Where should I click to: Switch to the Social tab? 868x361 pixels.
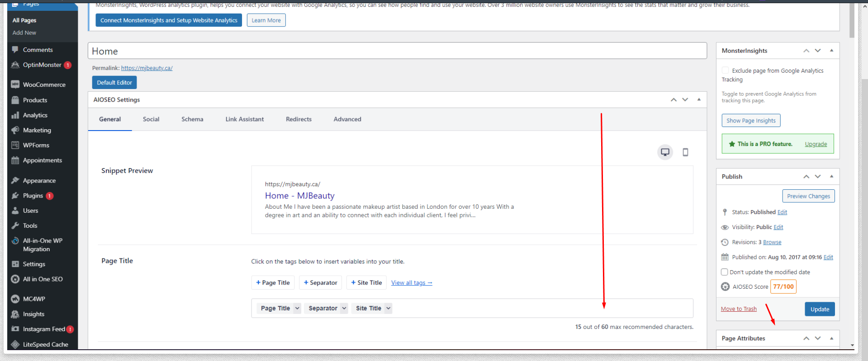point(151,119)
